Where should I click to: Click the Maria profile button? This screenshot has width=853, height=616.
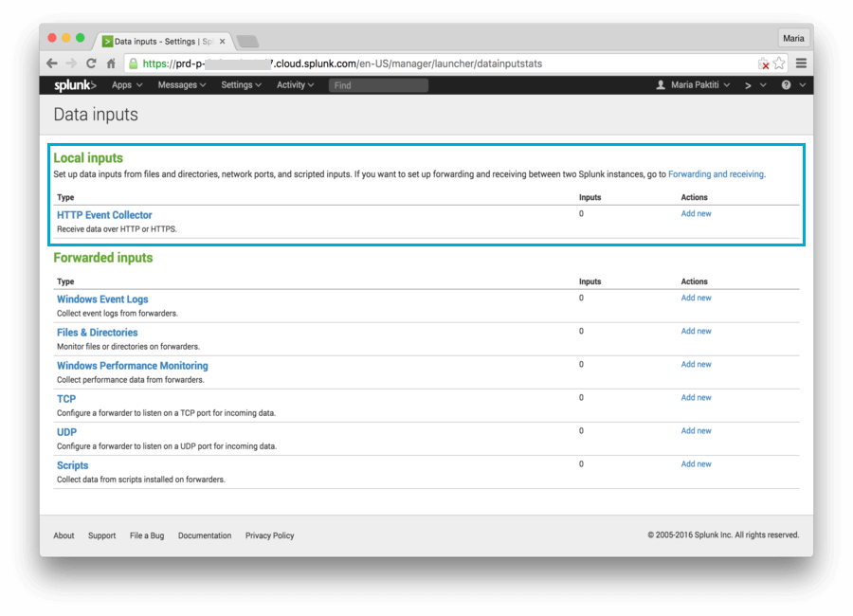(793, 38)
